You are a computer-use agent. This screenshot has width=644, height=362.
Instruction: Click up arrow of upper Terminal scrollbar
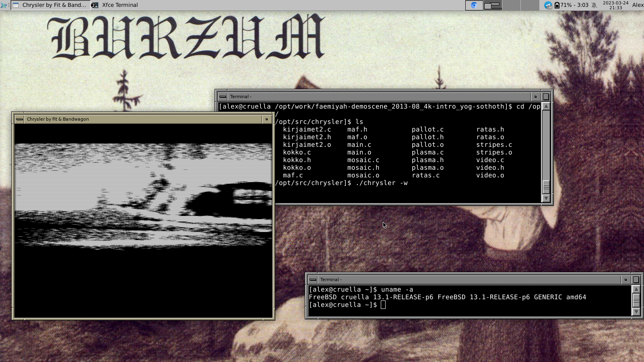point(546,107)
